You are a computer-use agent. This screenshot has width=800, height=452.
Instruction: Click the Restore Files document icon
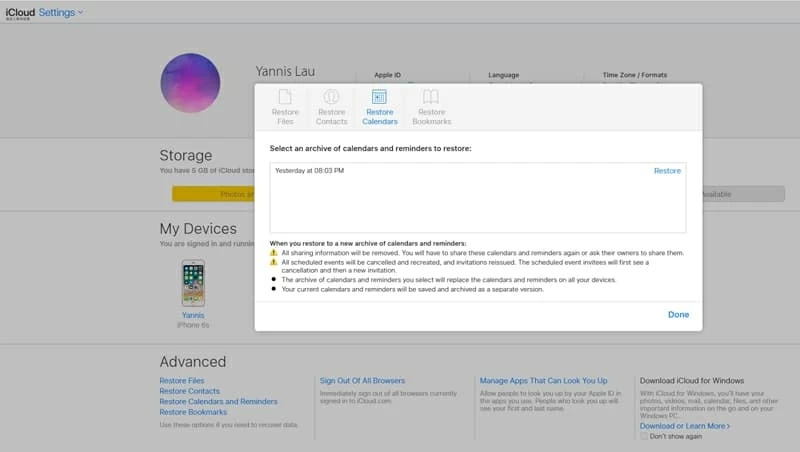point(285,97)
